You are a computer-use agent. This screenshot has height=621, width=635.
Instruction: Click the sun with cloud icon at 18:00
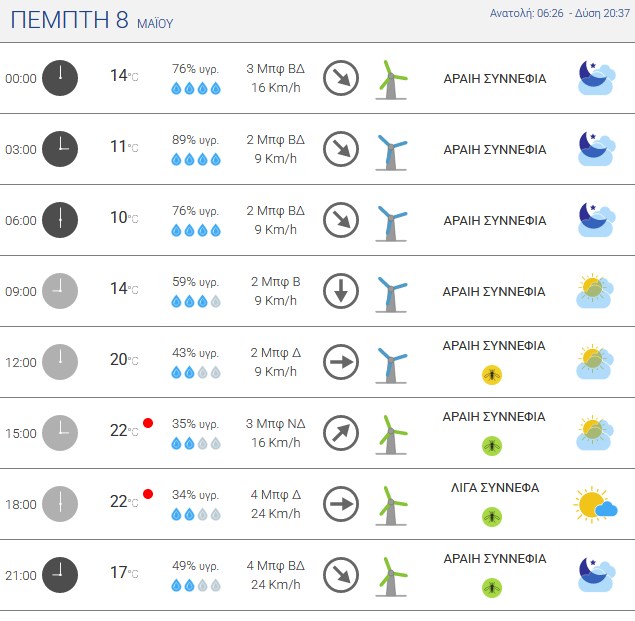coord(595,504)
